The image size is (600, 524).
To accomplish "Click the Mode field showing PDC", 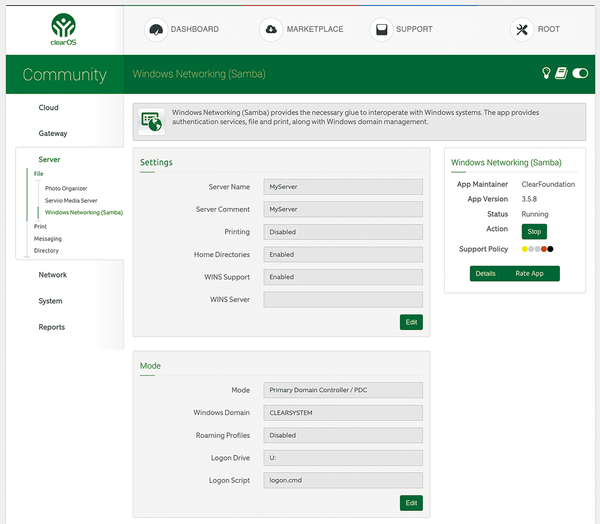I will [x=343, y=390].
